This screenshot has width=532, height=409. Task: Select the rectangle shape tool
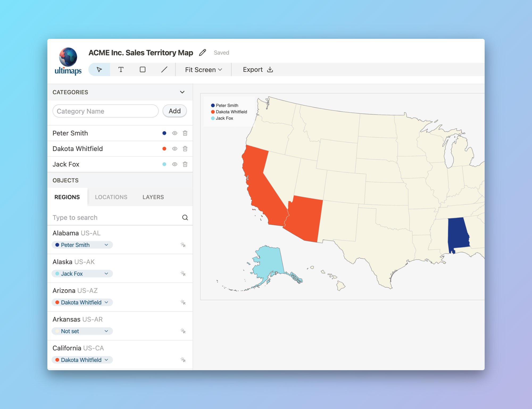143,70
